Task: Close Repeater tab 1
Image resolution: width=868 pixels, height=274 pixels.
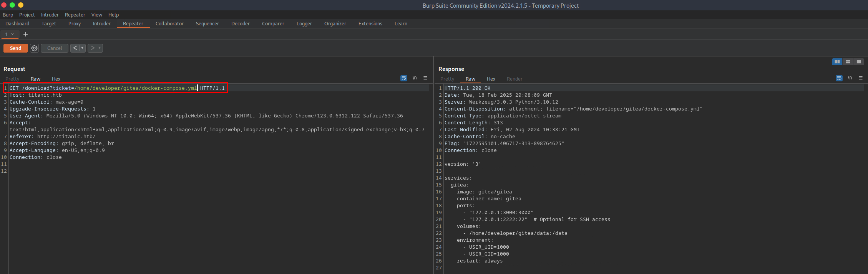Action: [x=12, y=34]
